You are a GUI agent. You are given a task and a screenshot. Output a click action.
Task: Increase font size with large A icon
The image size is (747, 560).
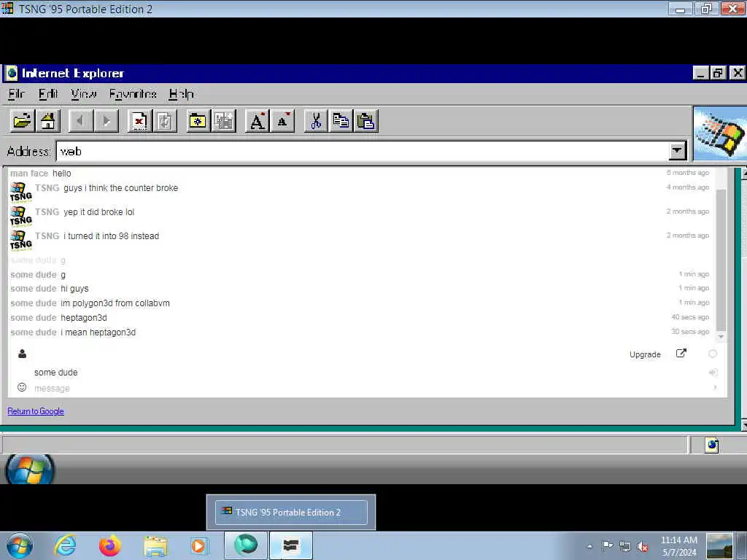tap(258, 121)
